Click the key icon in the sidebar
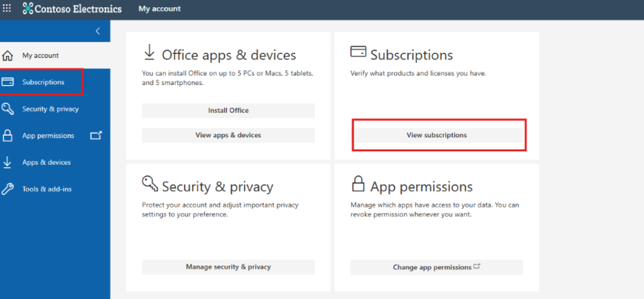The width and height of the screenshot is (644, 299). point(7,109)
